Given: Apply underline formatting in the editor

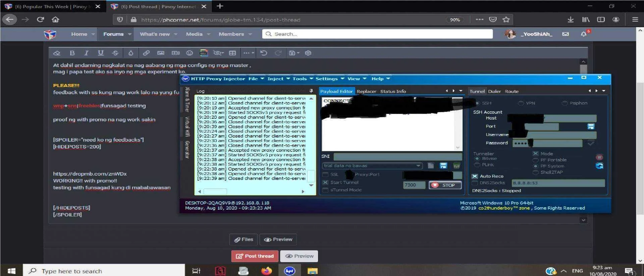Looking at the screenshot, I should click(x=101, y=53).
